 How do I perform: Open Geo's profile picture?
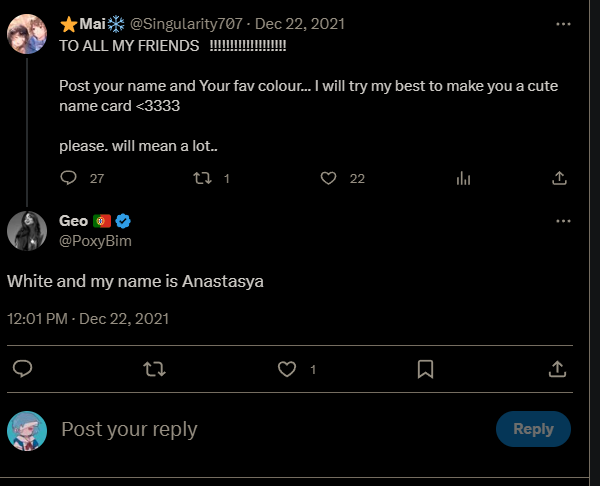tap(27, 231)
